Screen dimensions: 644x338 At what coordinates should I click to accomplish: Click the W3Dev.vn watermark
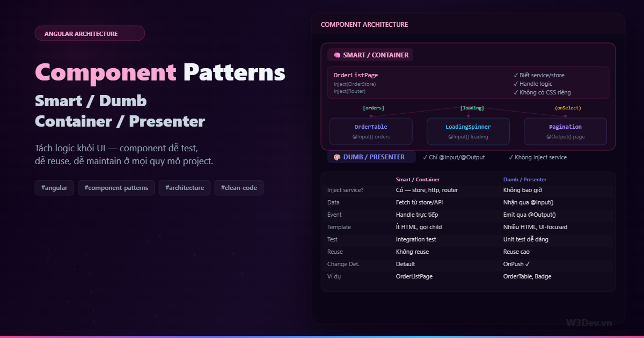(589, 322)
